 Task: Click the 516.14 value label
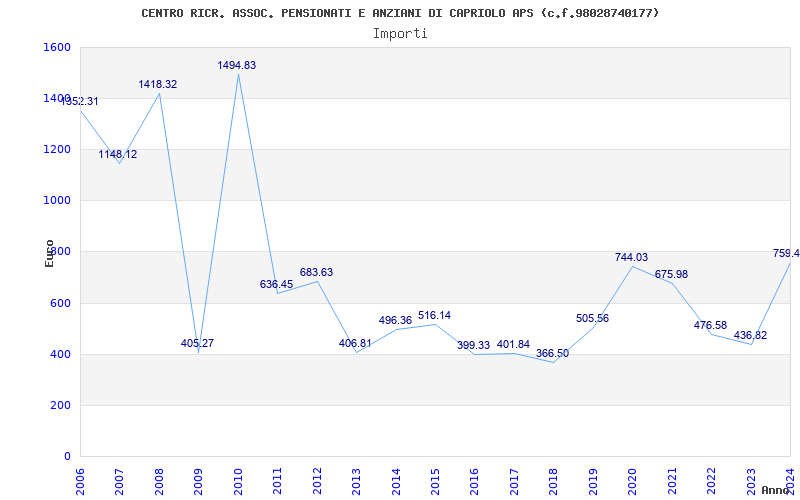pyautogui.click(x=435, y=315)
